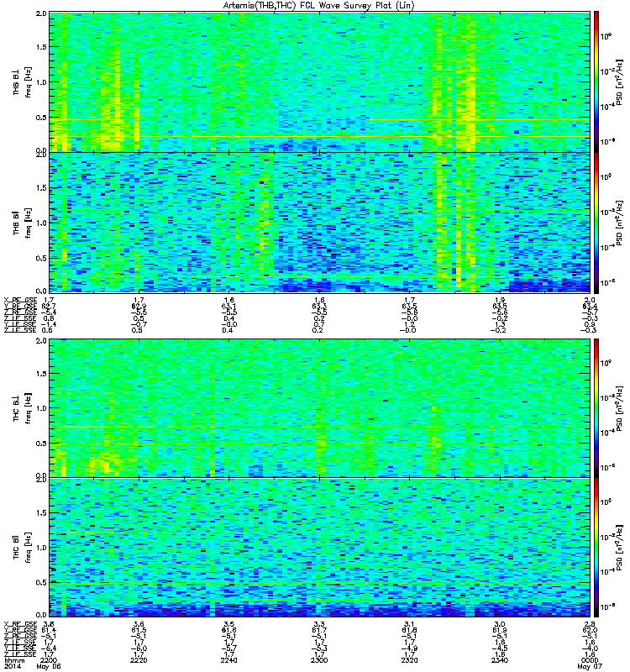Click the X_RE_GSE value '3.8' under THC
Screen dimensions: 630x672
[49, 624]
